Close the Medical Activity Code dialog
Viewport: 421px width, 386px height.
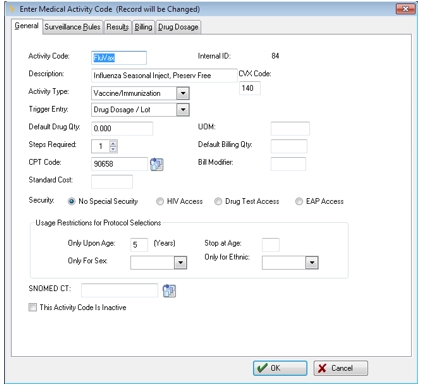point(406,9)
